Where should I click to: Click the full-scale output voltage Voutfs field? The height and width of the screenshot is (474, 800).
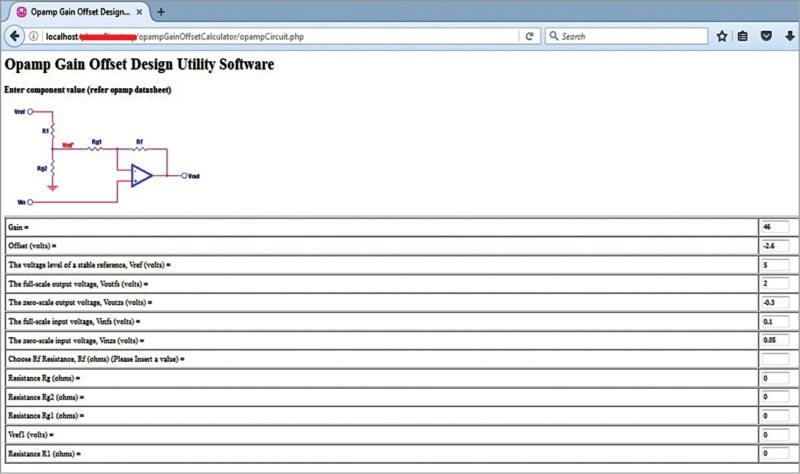[x=775, y=284]
